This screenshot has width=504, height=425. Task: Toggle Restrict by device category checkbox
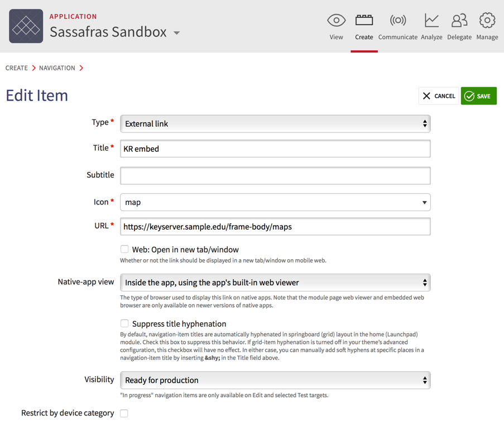click(x=124, y=413)
